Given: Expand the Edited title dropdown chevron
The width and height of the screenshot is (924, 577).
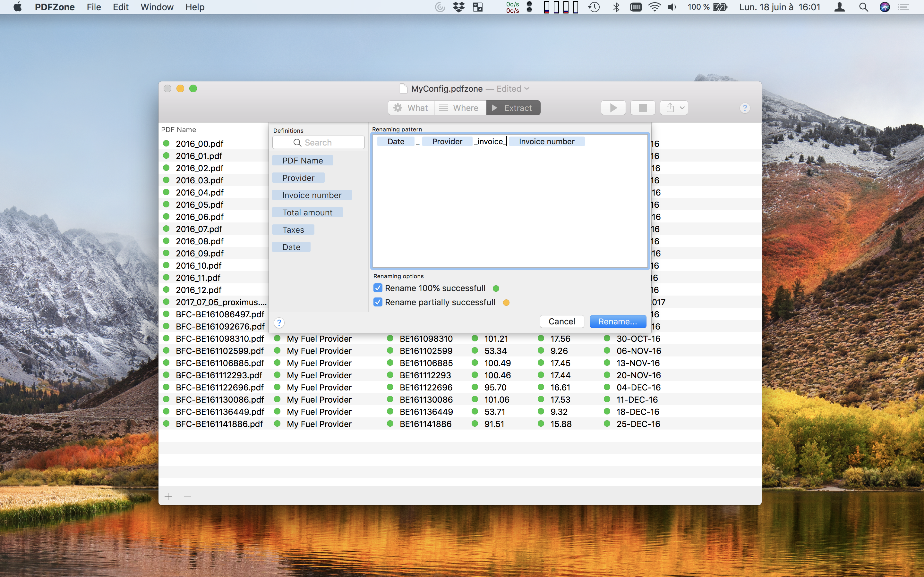Looking at the screenshot, I should [527, 88].
